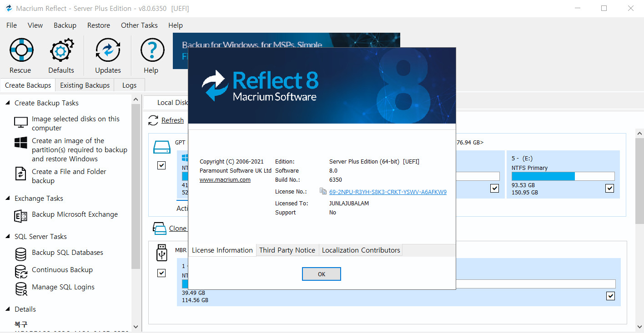Viewport: 644px width, 333px height.
Task: Select the Create Backups tab
Action: coord(28,85)
